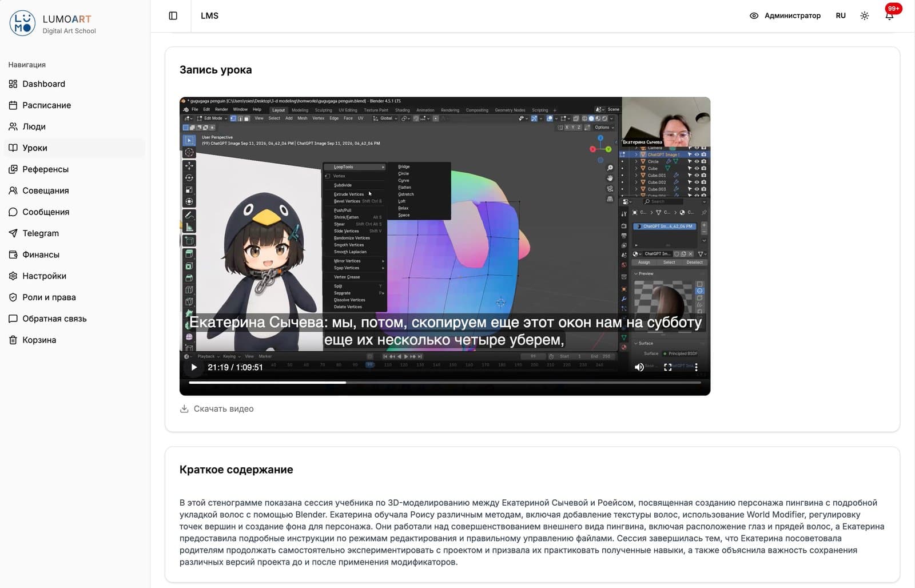Click the lesson summary paragraph text
This screenshot has height=588, width=915.
(x=532, y=533)
